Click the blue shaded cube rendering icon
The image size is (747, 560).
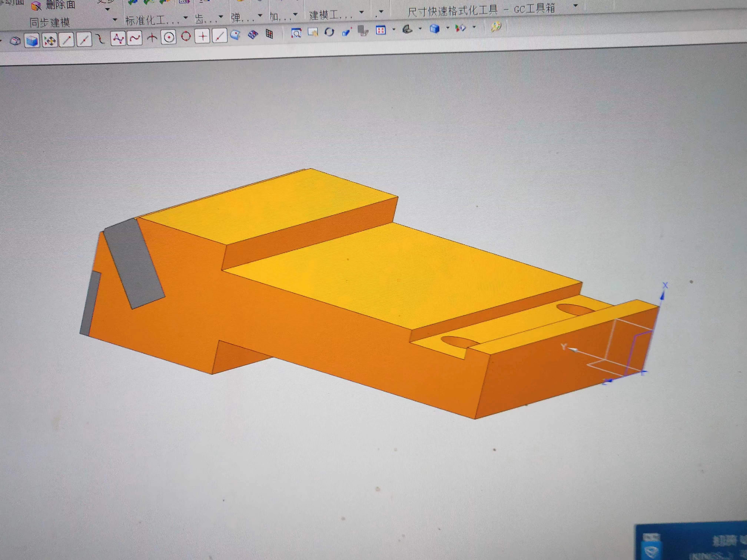(x=434, y=29)
